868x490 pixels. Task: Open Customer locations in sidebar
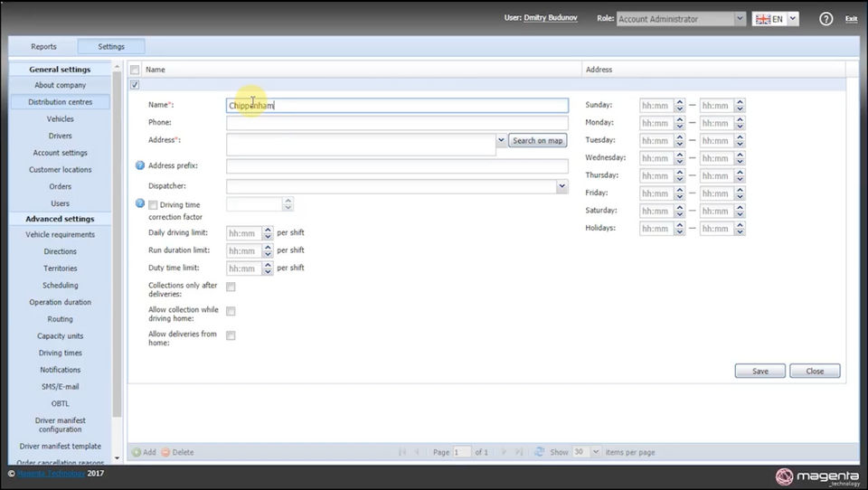(x=61, y=169)
